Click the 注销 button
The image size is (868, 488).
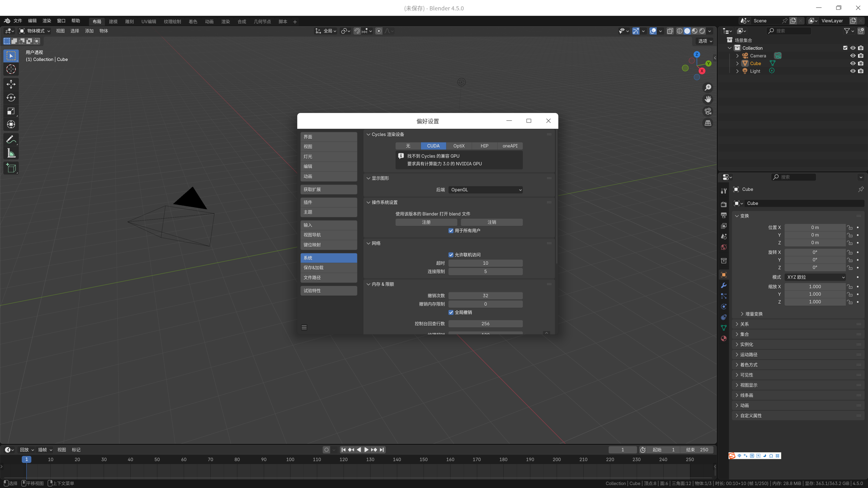[x=492, y=222]
